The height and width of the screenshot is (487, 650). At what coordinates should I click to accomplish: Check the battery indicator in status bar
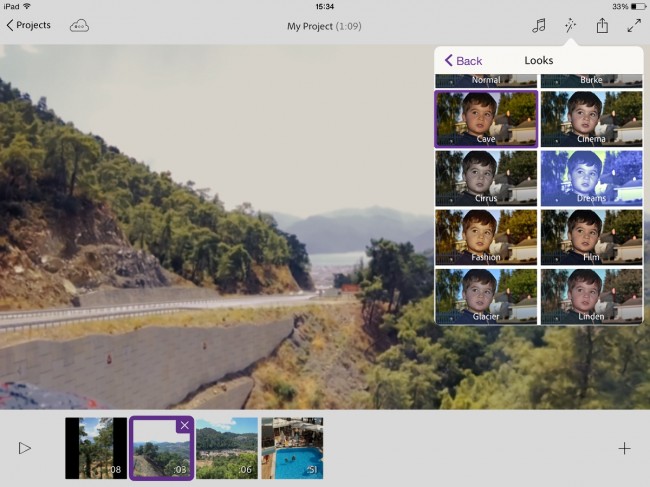click(638, 7)
